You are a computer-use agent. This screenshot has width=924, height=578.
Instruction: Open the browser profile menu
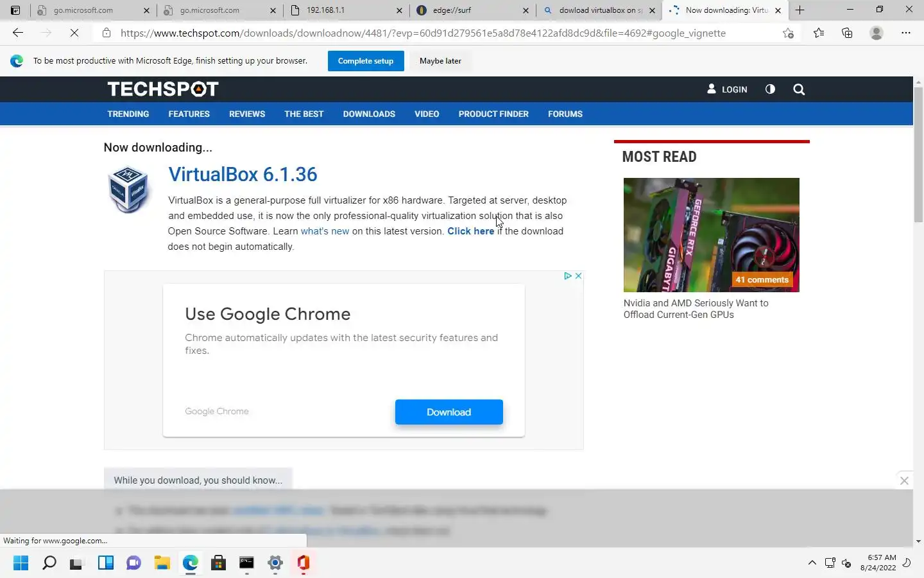point(877,33)
